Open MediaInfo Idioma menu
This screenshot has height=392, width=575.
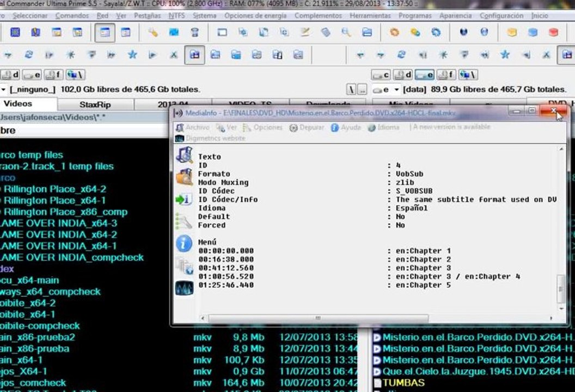pyautogui.click(x=383, y=127)
